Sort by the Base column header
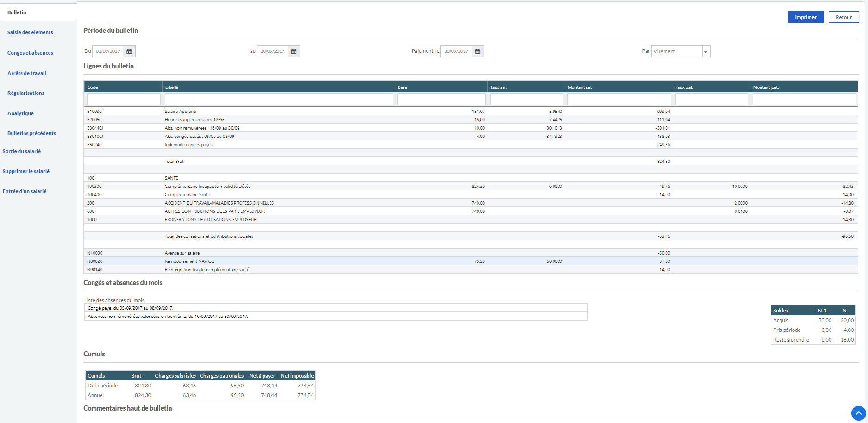 (x=441, y=87)
